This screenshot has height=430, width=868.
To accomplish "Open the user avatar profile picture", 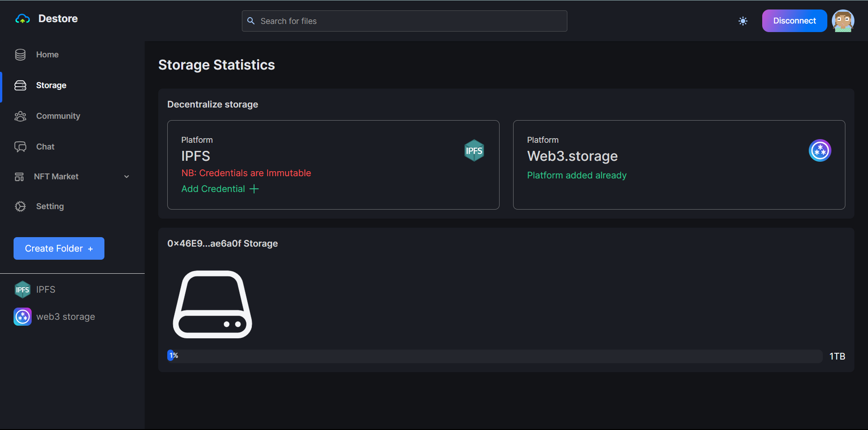I will (843, 21).
